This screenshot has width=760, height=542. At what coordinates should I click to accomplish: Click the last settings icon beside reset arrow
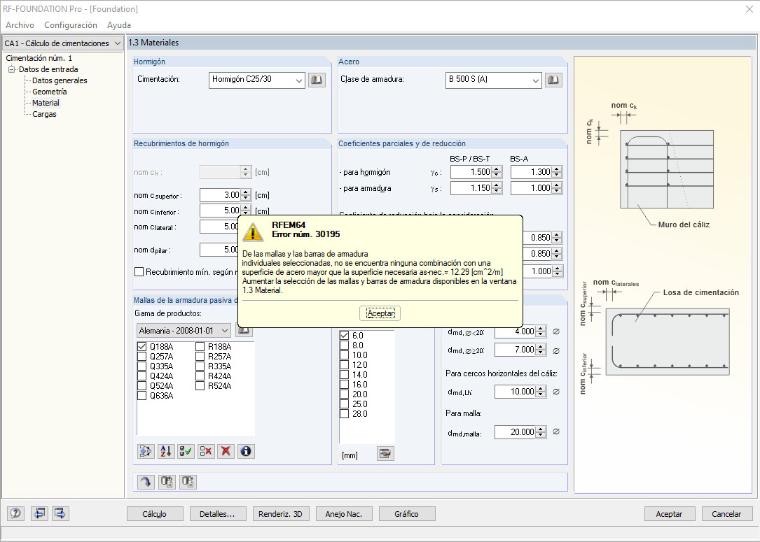pos(188,482)
